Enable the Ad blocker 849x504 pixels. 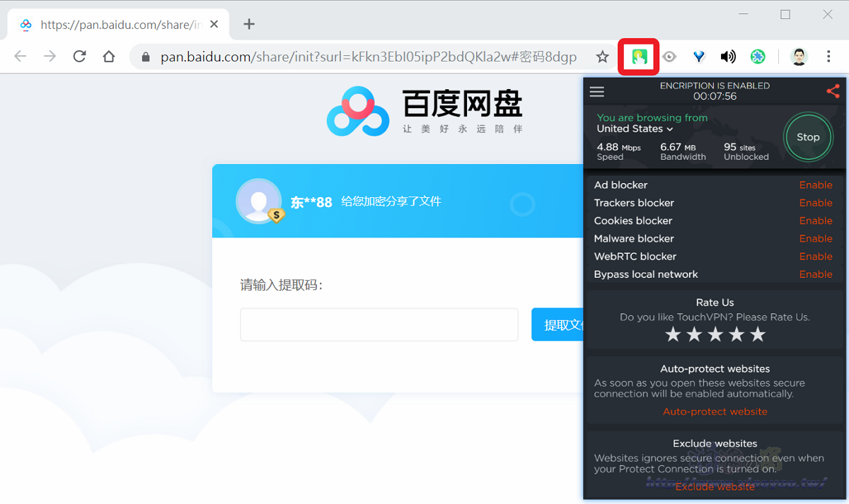(x=816, y=184)
